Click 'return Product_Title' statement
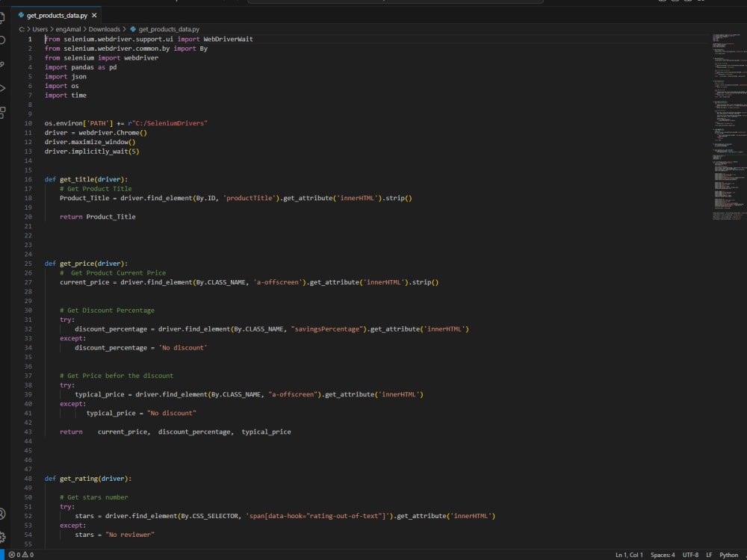Screen dimensions: 747x560 (98, 217)
